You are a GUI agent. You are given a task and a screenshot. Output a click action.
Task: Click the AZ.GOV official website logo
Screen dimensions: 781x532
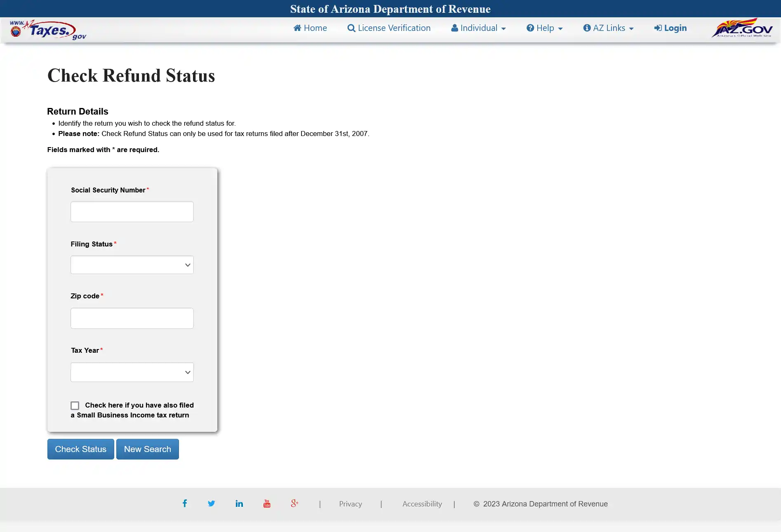(x=742, y=28)
